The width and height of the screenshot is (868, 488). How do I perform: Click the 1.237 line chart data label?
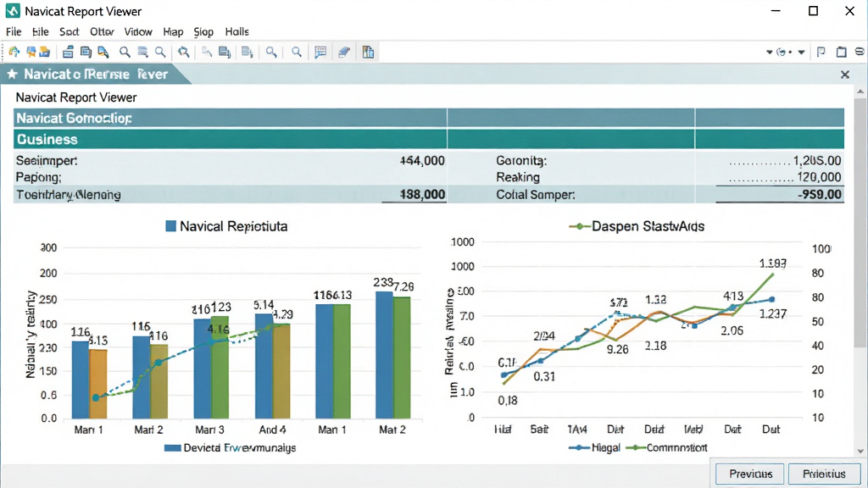[773, 313]
